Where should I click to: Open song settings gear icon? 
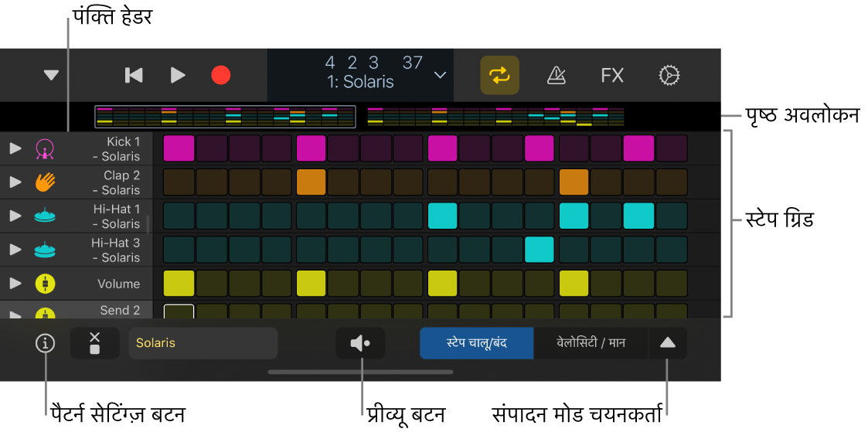tap(669, 75)
